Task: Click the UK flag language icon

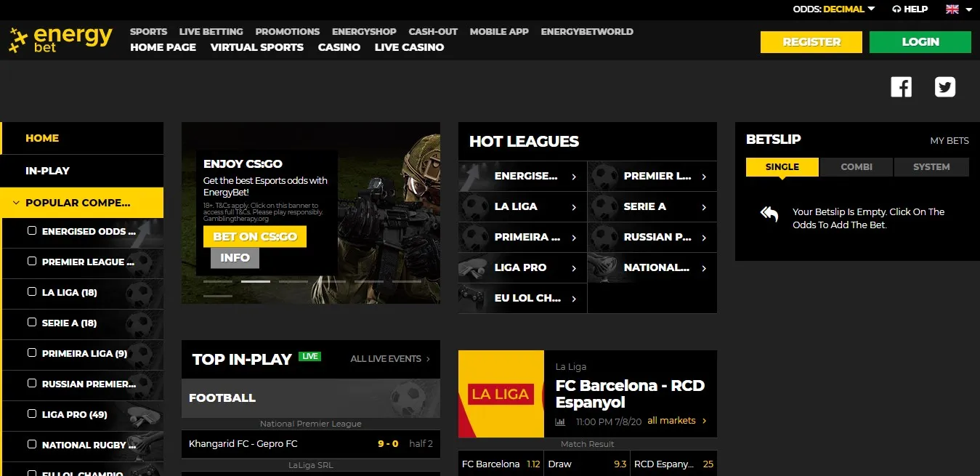Action: click(952, 9)
